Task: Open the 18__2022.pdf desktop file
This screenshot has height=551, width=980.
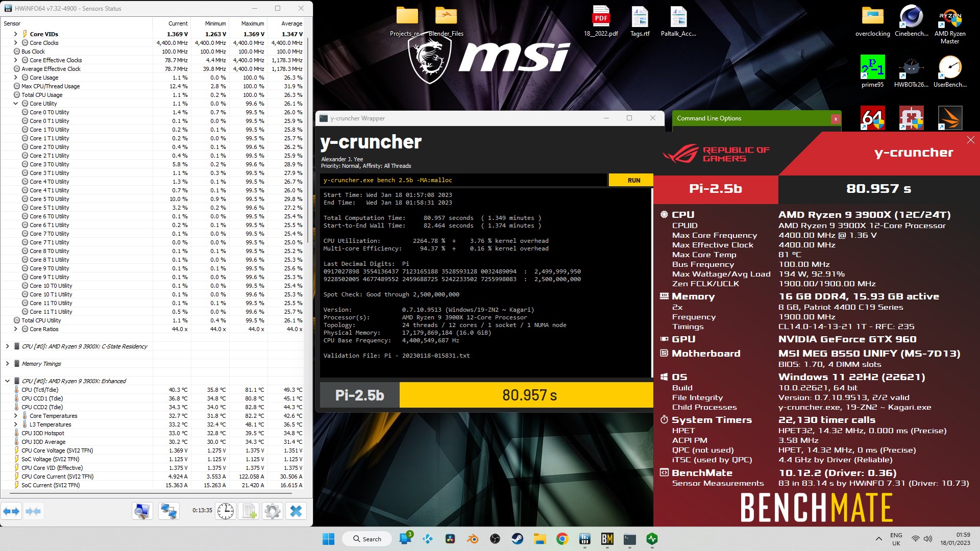Action: 601,21
